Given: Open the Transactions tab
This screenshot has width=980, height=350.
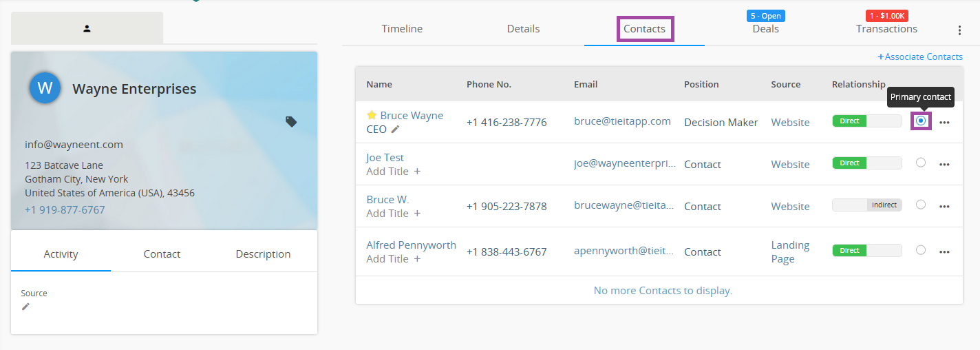Looking at the screenshot, I should [x=886, y=29].
